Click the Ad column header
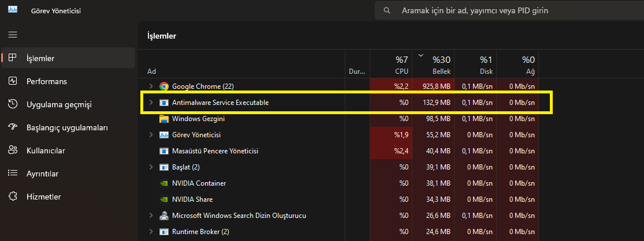 (x=152, y=71)
